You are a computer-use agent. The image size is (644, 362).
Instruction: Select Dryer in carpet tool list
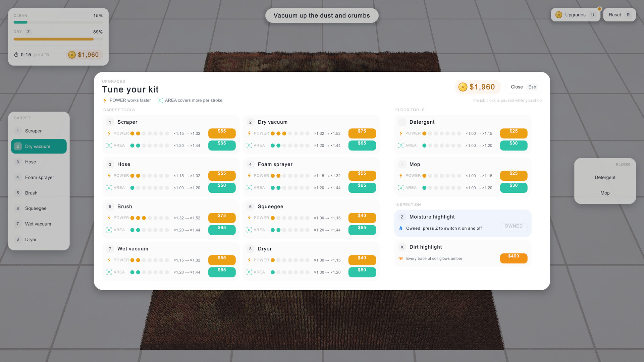39,239
